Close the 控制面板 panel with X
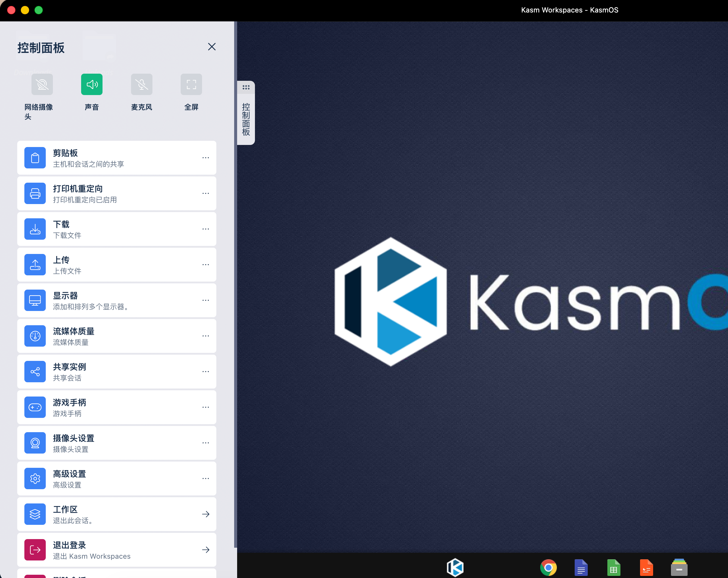The height and width of the screenshot is (578, 728). click(x=212, y=47)
